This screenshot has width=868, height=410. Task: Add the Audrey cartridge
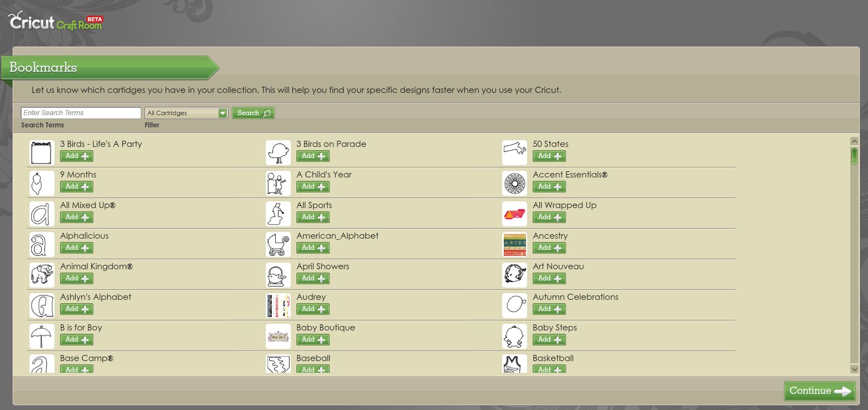tap(313, 309)
